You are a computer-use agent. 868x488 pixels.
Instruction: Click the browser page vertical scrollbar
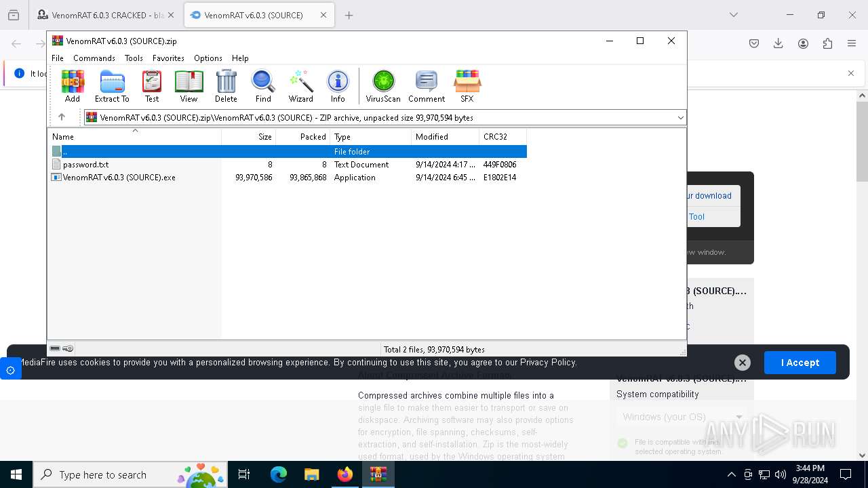coord(862,142)
